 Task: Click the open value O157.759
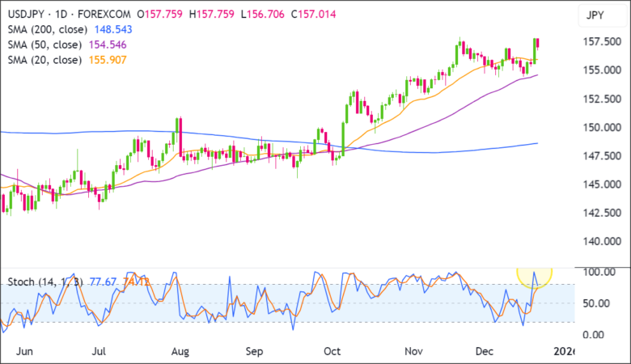click(159, 15)
